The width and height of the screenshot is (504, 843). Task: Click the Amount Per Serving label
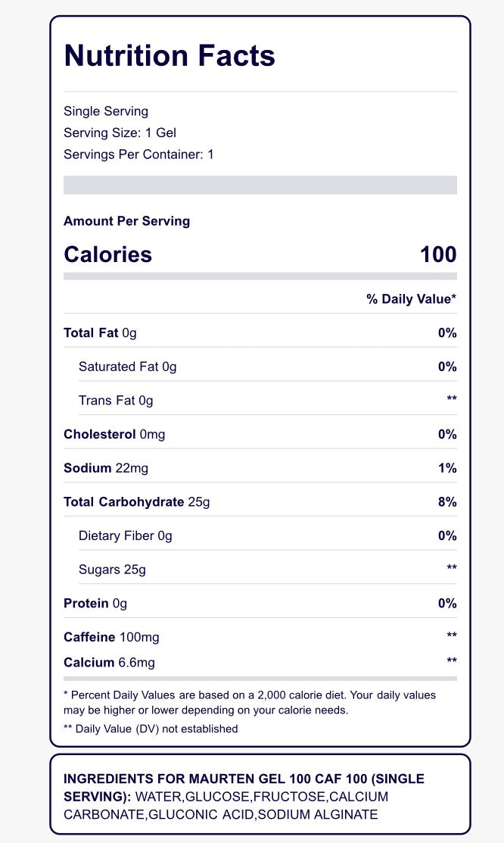pos(127,221)
